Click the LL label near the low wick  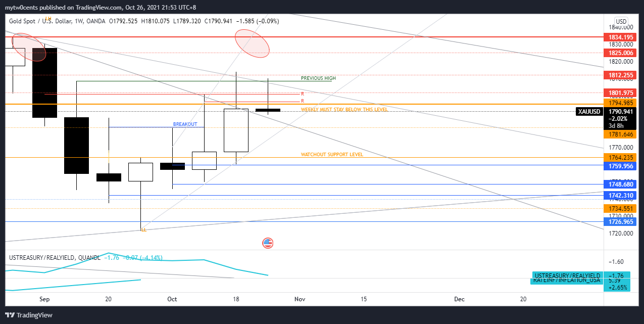pyautogui.click(x=143, y=230)
